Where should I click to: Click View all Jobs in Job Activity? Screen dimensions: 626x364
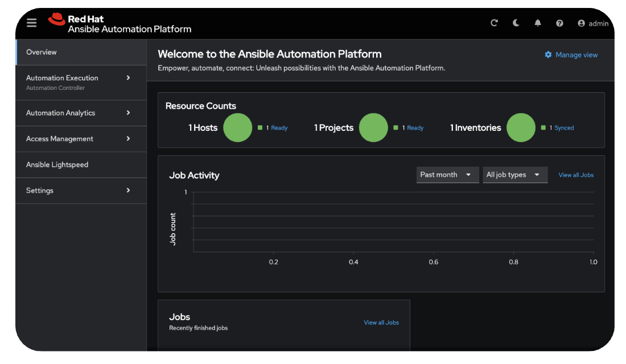[x=576, y=175]
